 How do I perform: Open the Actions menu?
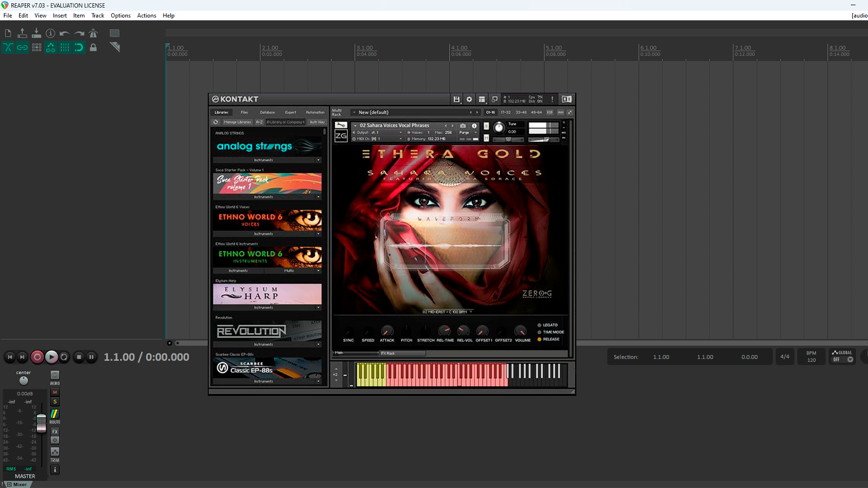pos(147,15)
